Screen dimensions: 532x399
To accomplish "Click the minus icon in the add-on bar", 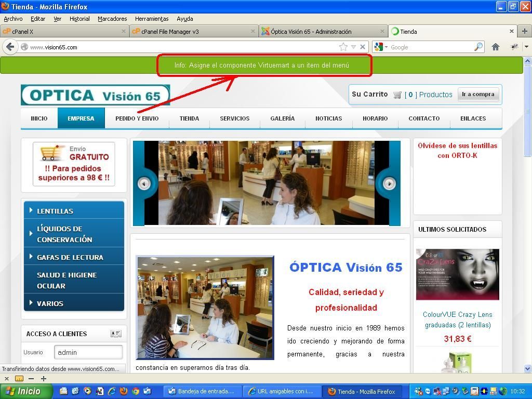I will (x=31, y=379).
